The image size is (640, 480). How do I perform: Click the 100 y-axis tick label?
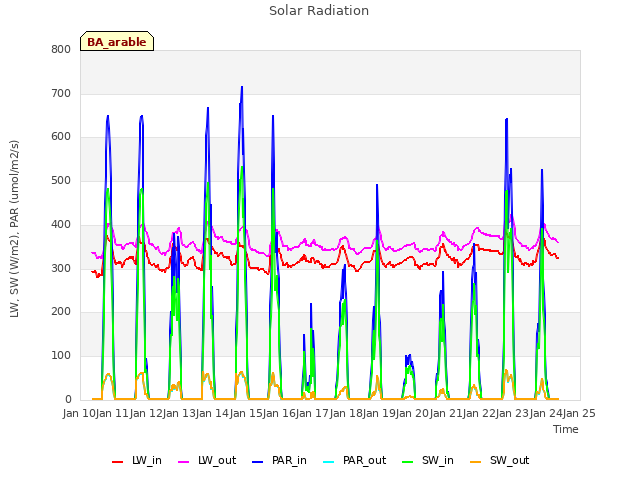61,356
